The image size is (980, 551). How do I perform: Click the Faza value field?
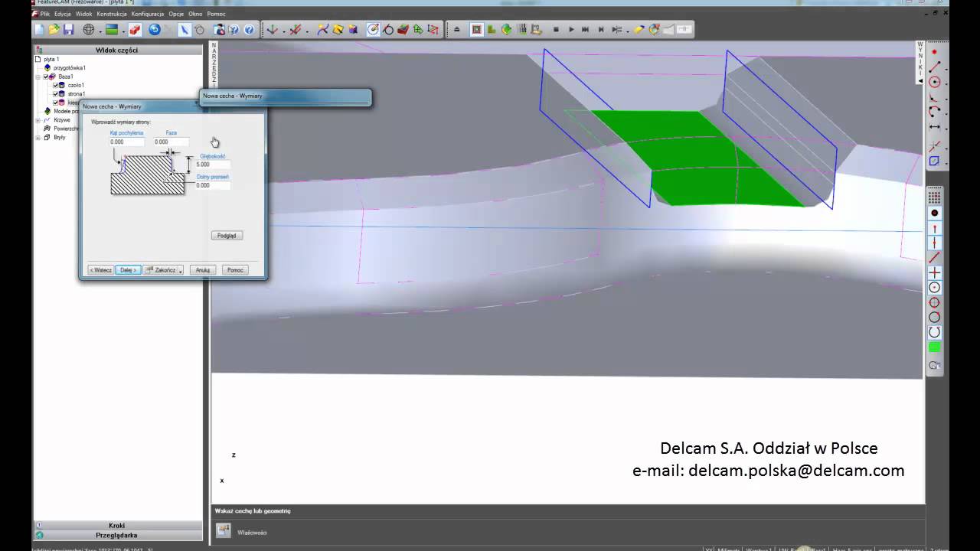(x=171, y=142)
